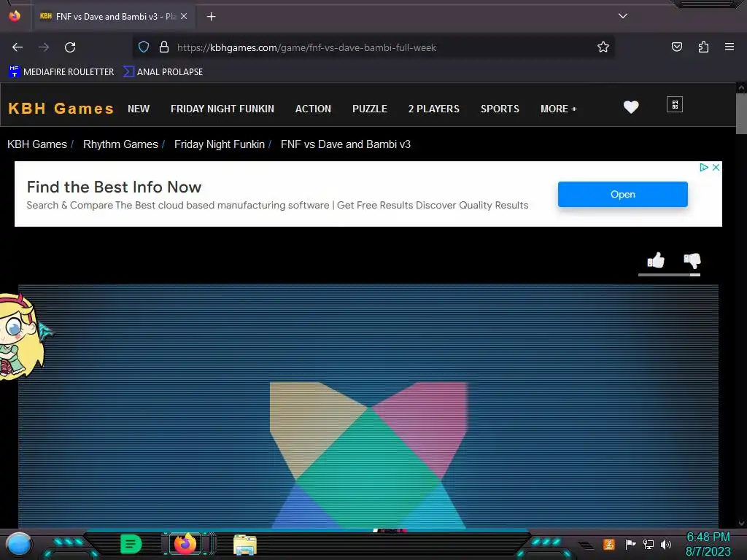Open the MEDIAFIRE ROULETTER bookmark
The width and height of the screenshot is (747, 560).
[x=61, y=72]
